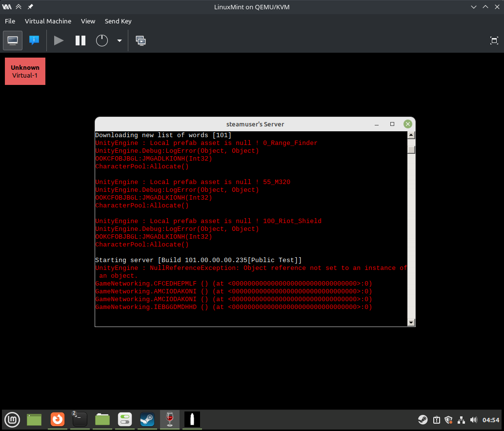
Task: Click the 'Starting server [Build 101.00.00.00.235' line
Action: point(198,260)
